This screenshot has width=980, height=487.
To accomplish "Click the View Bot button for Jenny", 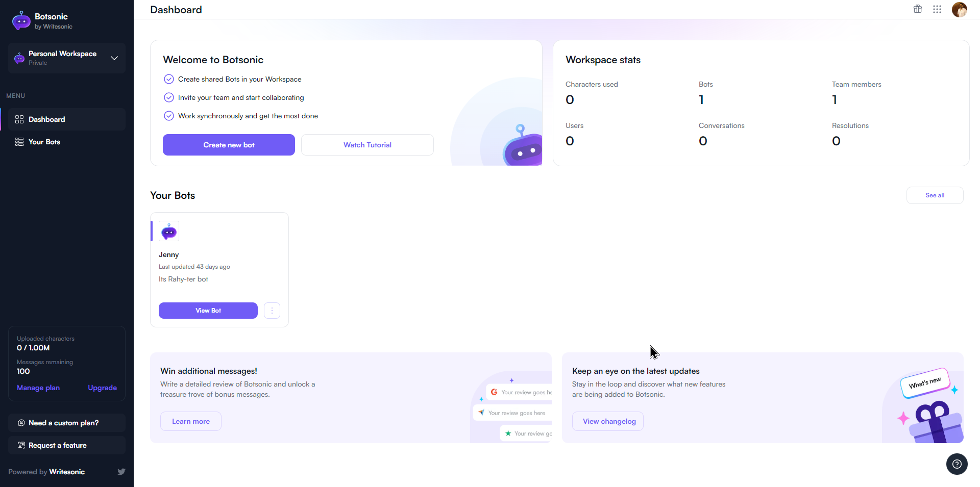I will (208, 311).
